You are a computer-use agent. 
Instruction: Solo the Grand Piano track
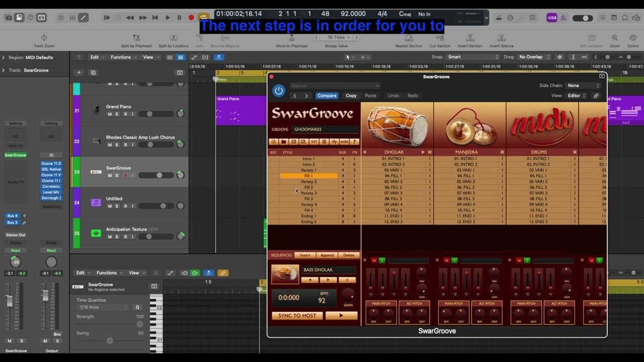point(117,114)
